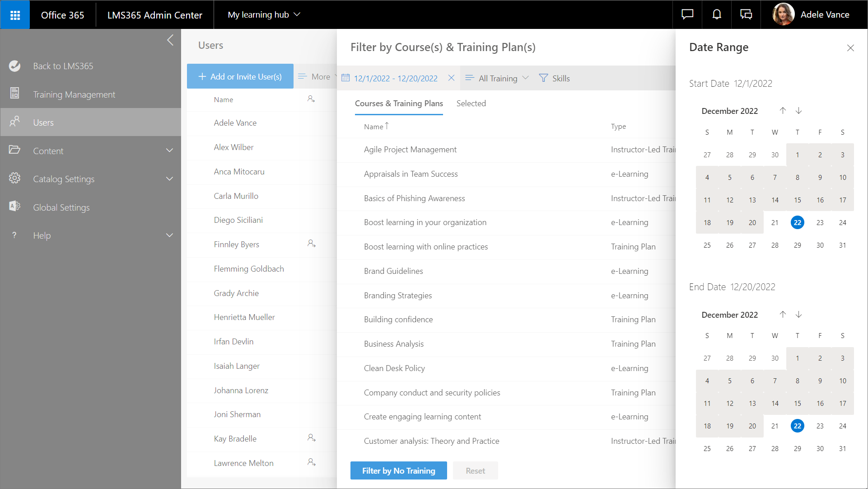Open the feedback conversation icon
Viewport: 868px width, 489px height.
pos(746,15)
